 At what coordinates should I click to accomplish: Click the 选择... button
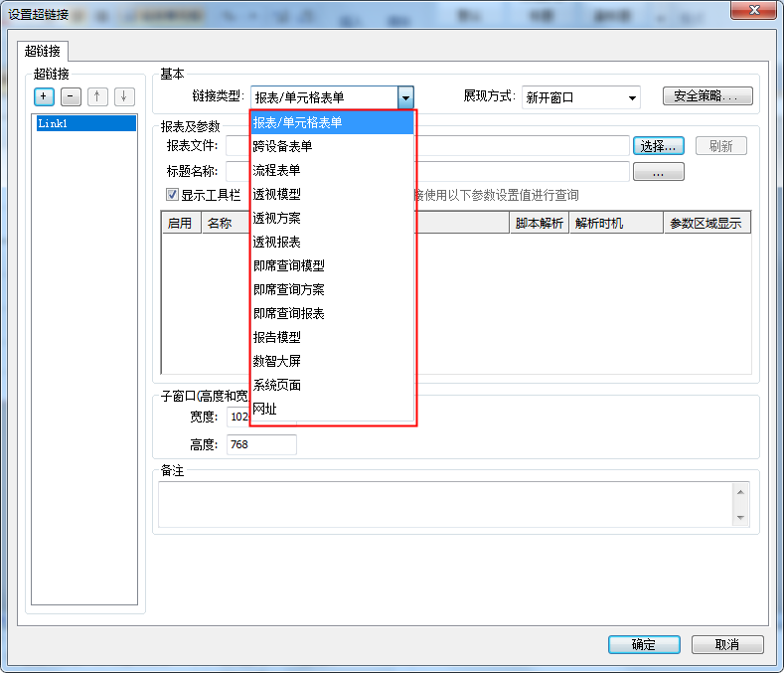point(659,146)
